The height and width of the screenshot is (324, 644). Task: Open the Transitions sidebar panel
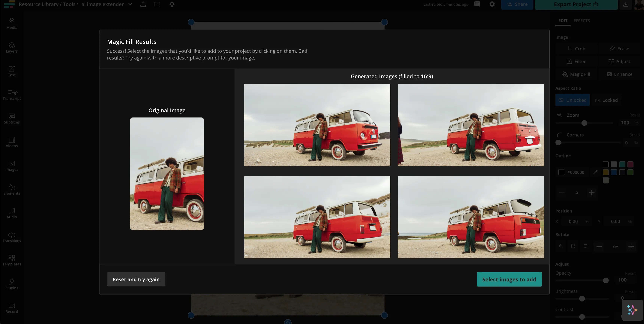tap(11, 237)
